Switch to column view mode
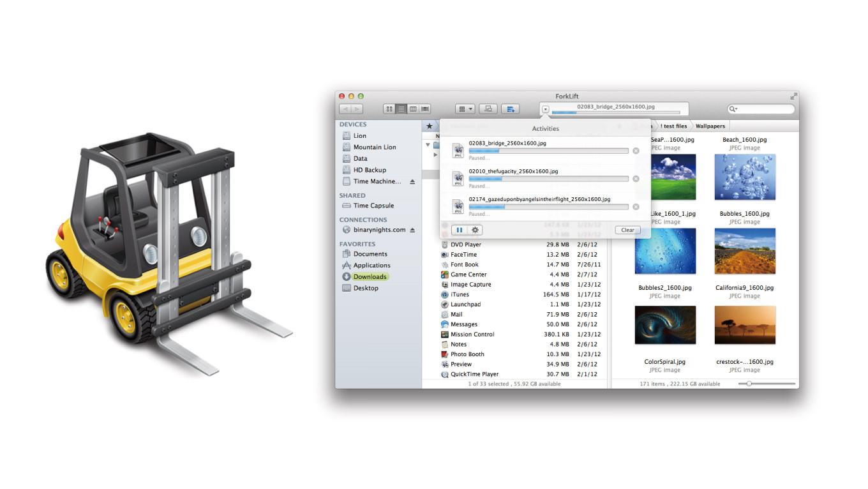 point(413,109)
